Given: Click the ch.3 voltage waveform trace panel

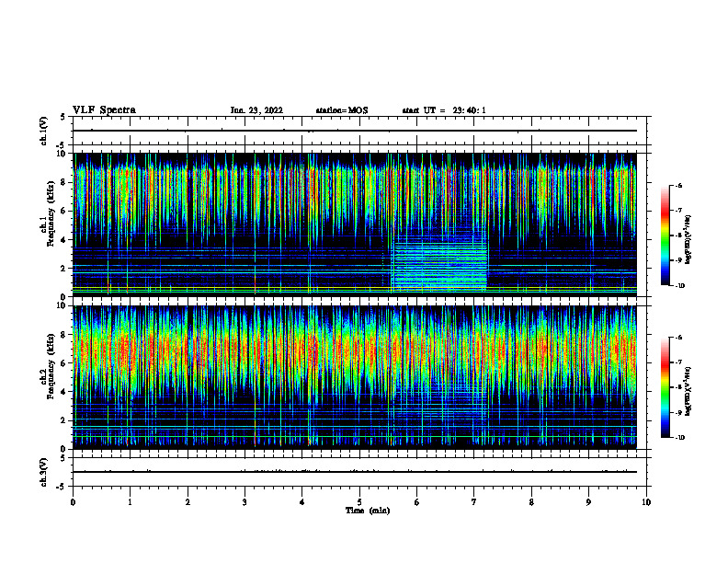Looking at the screenshot, I should coord(359,472).
